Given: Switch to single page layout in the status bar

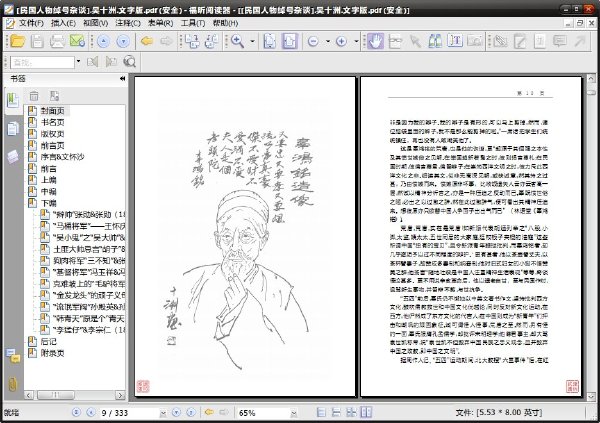Looking at the screenshot, I should pos(321,412).
